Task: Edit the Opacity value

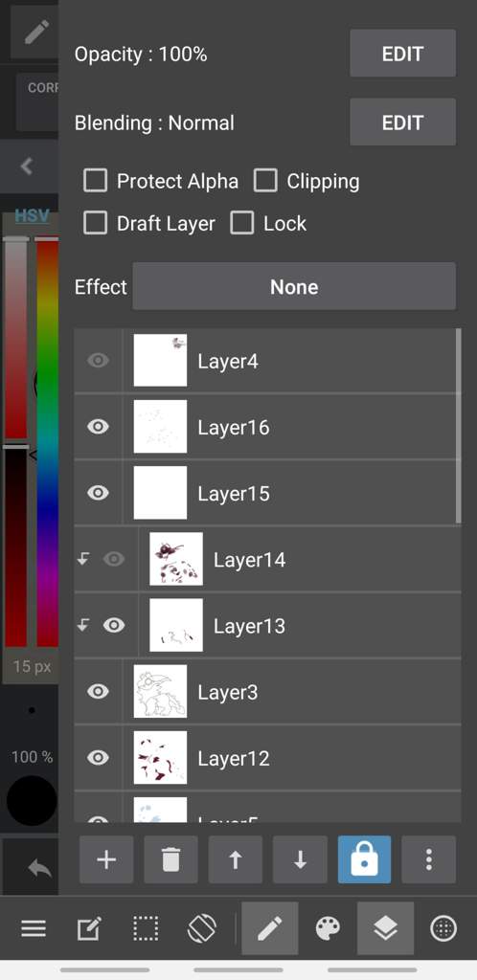Action: pos(402,54)
